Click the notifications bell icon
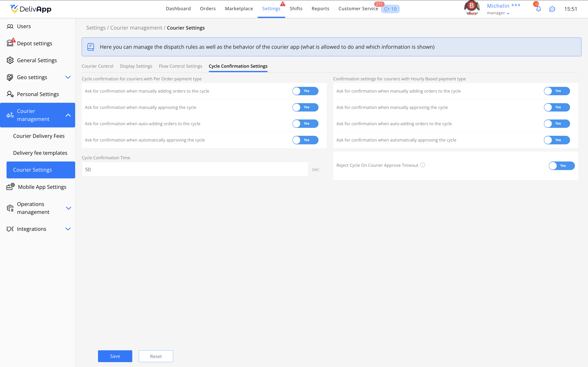 538,9
